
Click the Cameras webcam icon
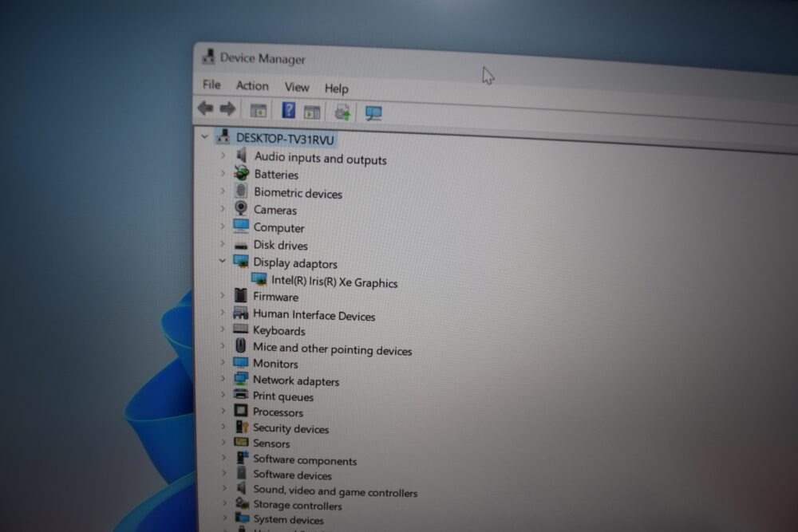(x=241, y=208)
